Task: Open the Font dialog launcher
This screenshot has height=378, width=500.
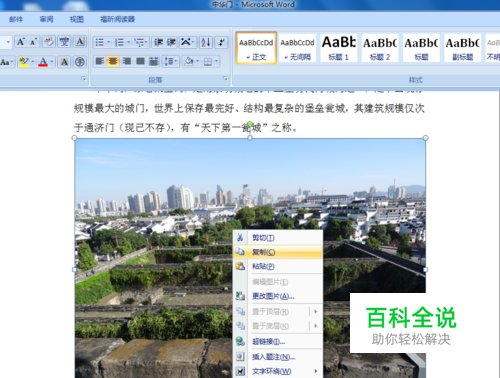Action: click(83, 79)
